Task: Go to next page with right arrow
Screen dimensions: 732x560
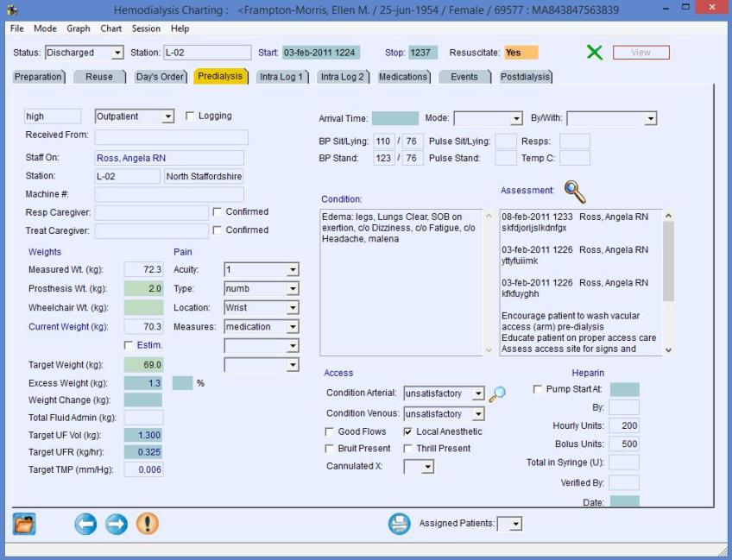Action: [117, 524]
